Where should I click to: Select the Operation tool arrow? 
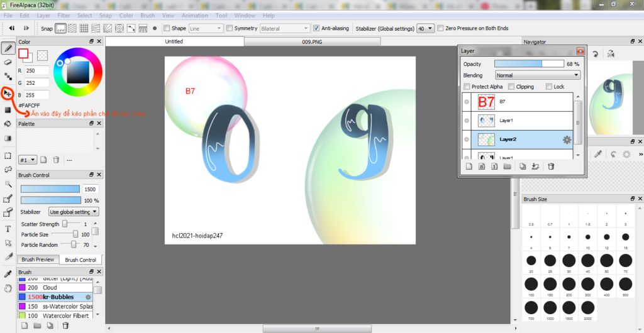pyautogui.click(x=8, y=243)
